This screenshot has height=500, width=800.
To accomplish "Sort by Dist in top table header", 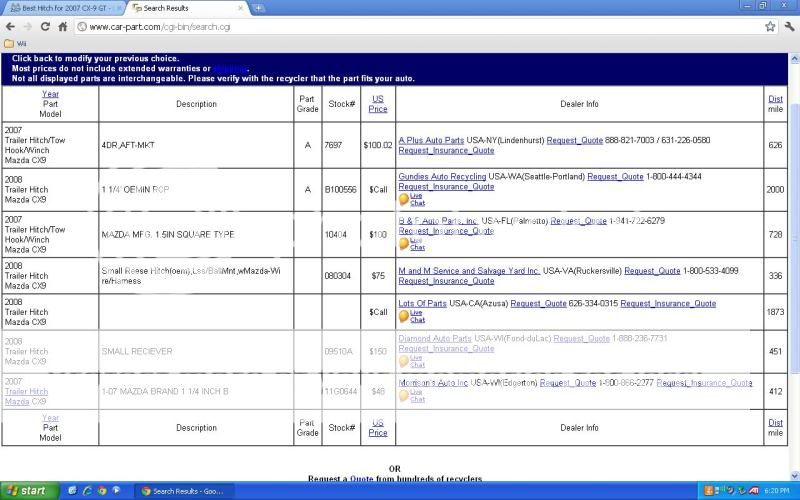I will (775, 99).
